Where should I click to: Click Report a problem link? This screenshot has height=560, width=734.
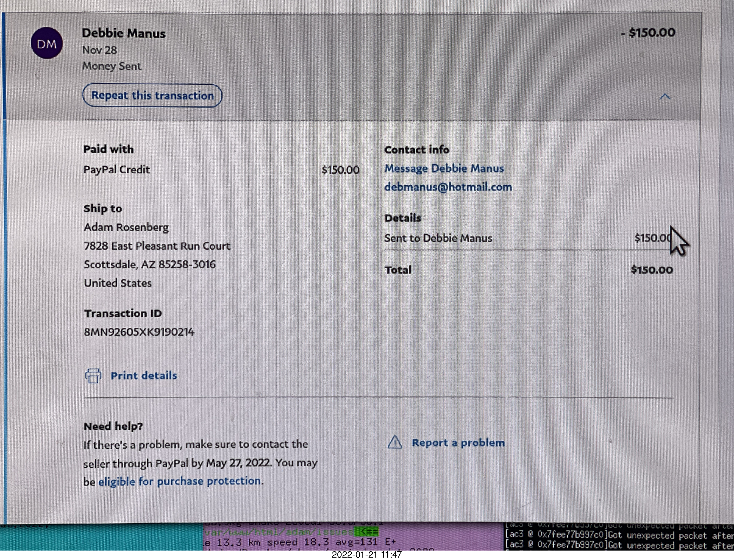[458, 443]
